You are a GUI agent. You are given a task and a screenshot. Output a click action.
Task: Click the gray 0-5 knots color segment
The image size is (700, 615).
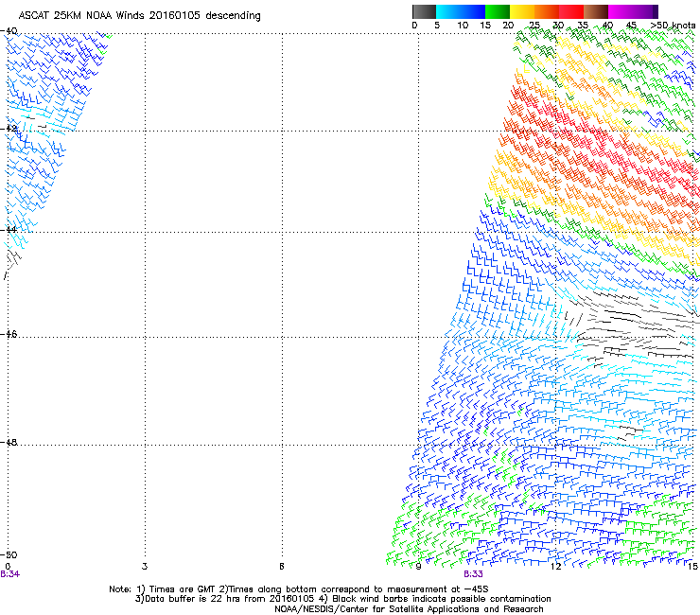[424, 11]
